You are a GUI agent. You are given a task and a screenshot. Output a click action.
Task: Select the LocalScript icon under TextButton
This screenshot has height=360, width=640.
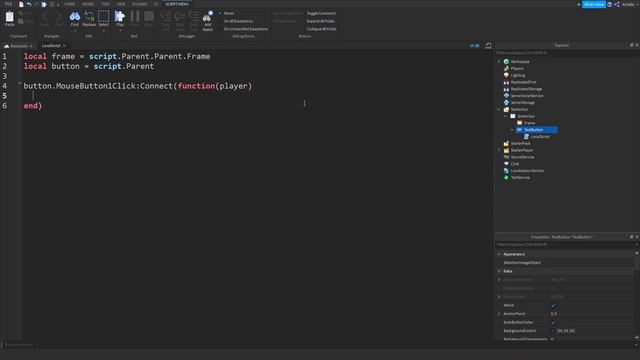click(x=527, y=137)
